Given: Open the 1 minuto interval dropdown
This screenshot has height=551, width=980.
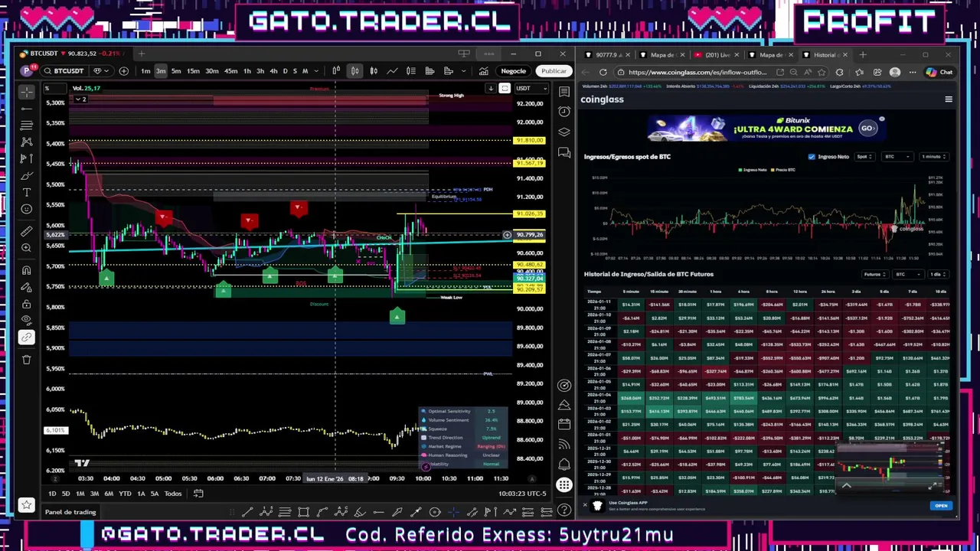Looking at the screenshot, I should (x=933, y=157).
